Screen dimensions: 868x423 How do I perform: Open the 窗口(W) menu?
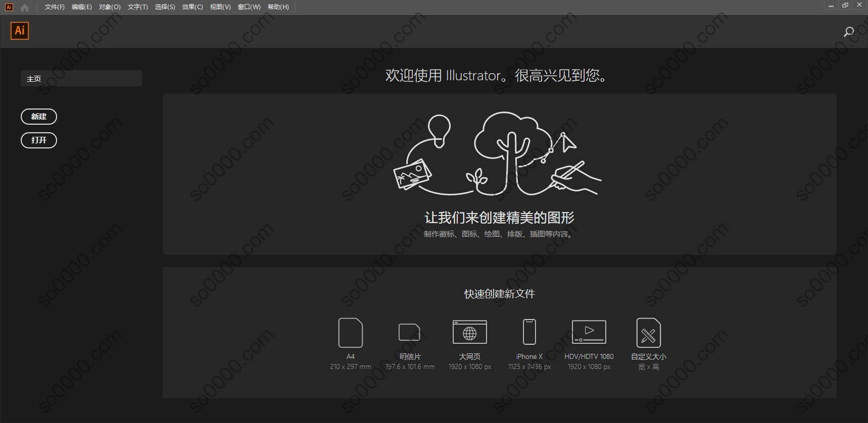tap(249, 7)
